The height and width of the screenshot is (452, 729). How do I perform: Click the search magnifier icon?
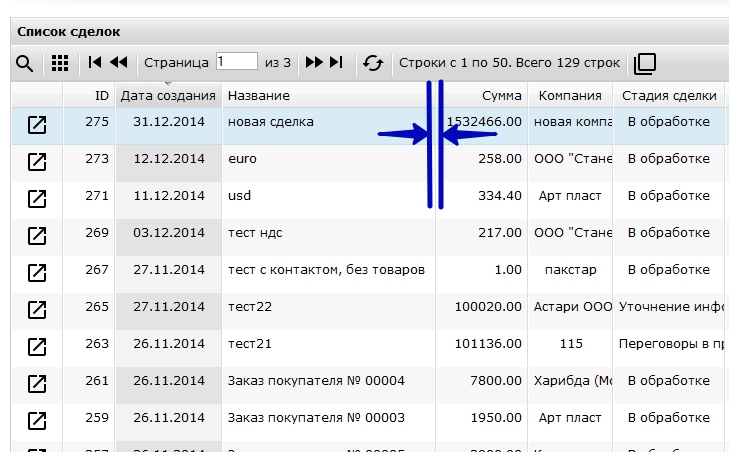[25, 63]
